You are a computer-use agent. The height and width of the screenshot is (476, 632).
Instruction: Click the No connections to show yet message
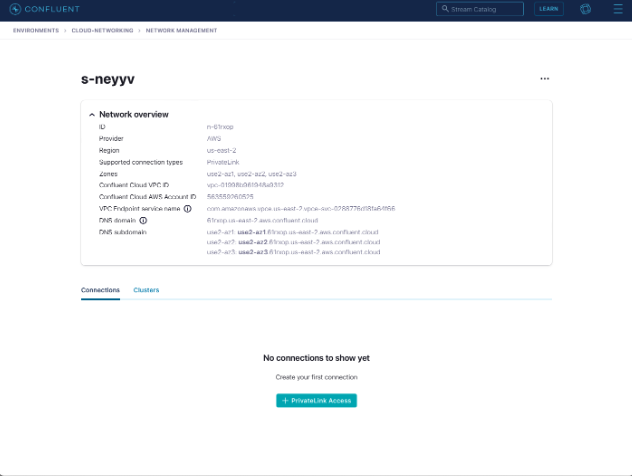click(316, 358)
